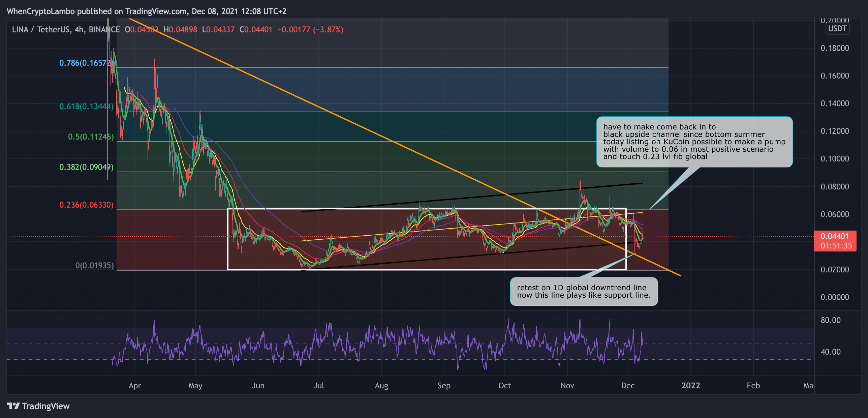Click the close value C0.04401 in legend
This screenshot has height=418, width=868.
(x=256, y=30)
